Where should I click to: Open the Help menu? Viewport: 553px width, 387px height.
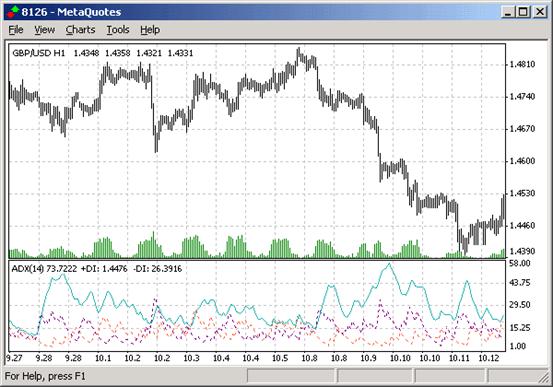point(150,30)
